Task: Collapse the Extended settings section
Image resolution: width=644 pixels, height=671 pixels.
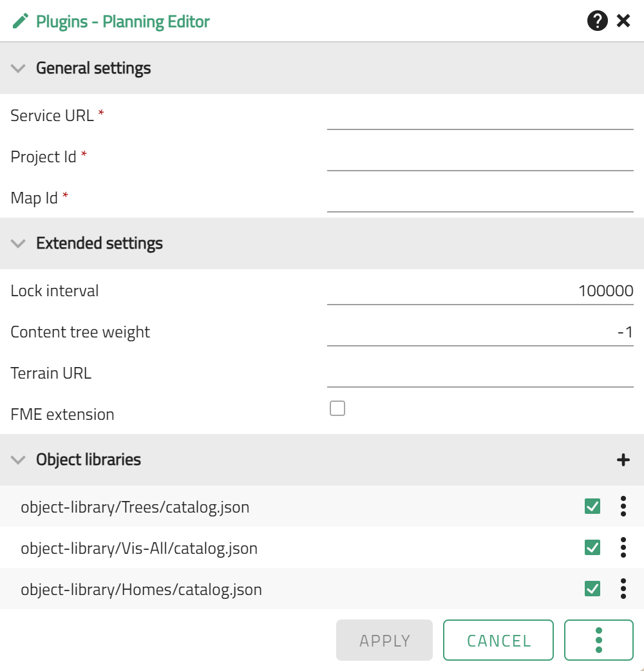Action: pyautogui.click(x=17, y=243)
